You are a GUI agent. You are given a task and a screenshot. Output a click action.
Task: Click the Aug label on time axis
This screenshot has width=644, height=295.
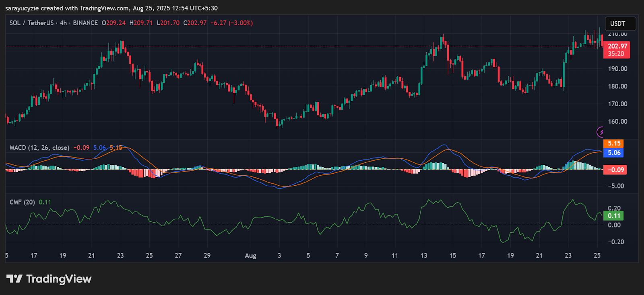(250, 256)
